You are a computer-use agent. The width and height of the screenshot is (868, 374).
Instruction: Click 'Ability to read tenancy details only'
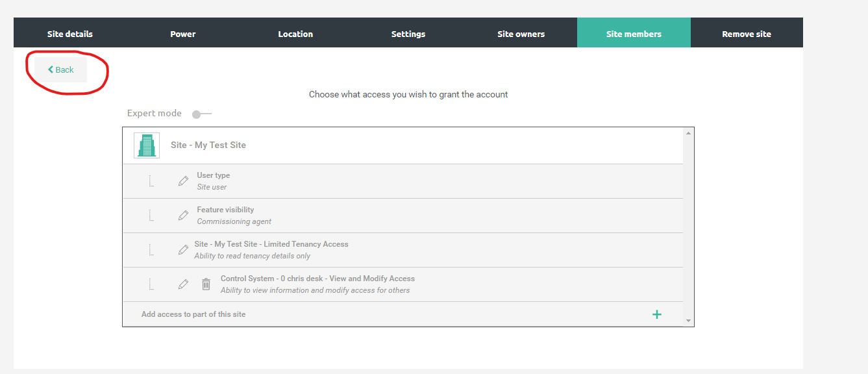[253, 256]
